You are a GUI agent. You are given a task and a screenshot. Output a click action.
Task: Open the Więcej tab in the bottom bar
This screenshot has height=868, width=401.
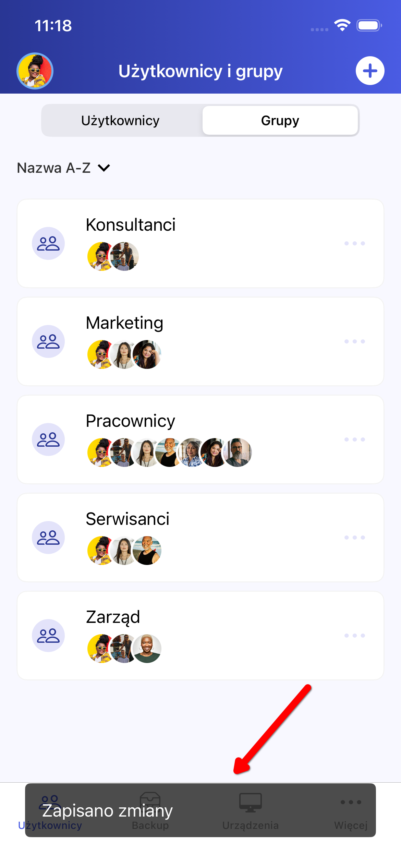click(351, 810)
